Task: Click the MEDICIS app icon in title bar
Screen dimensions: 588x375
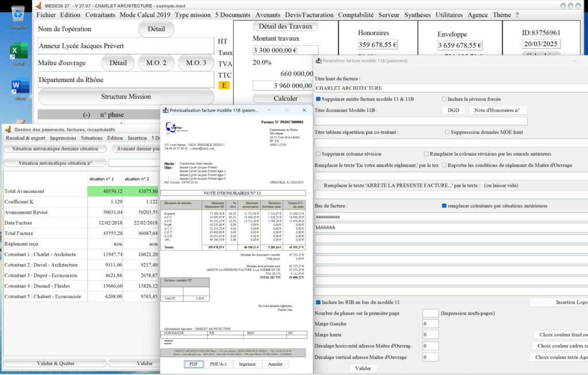Action: 38,6
